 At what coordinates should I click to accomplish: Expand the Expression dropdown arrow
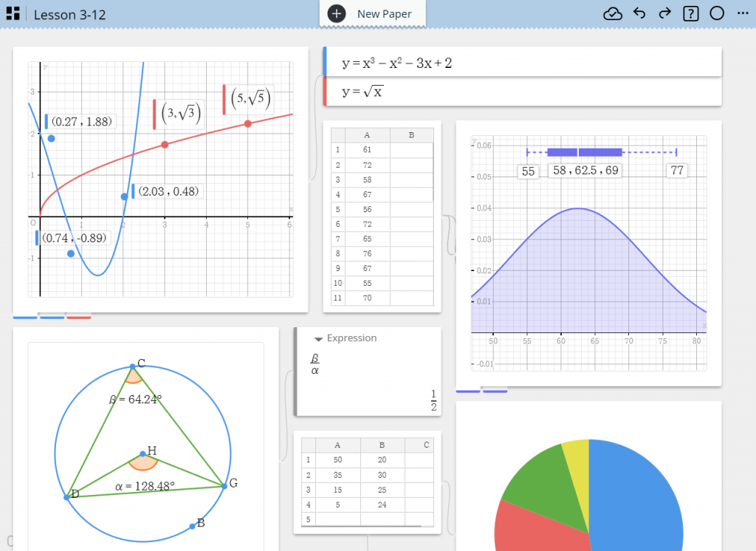point(319,339)
